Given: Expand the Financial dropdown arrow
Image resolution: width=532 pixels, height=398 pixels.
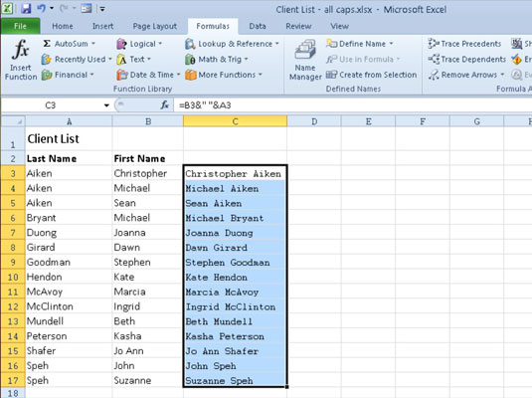Looking at the screenshot, I should click(91, 75).
